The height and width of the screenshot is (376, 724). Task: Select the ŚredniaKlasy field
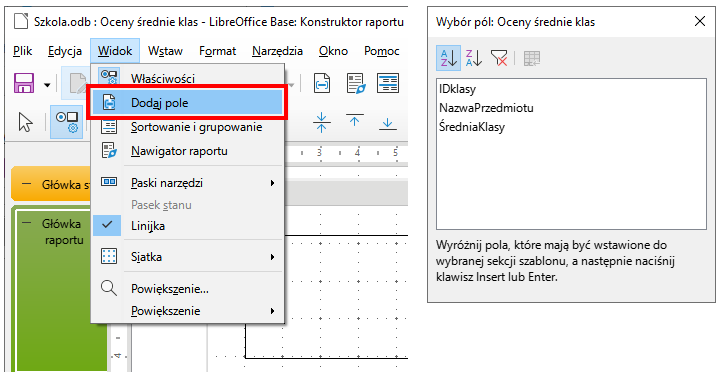(x=472, y=127)
